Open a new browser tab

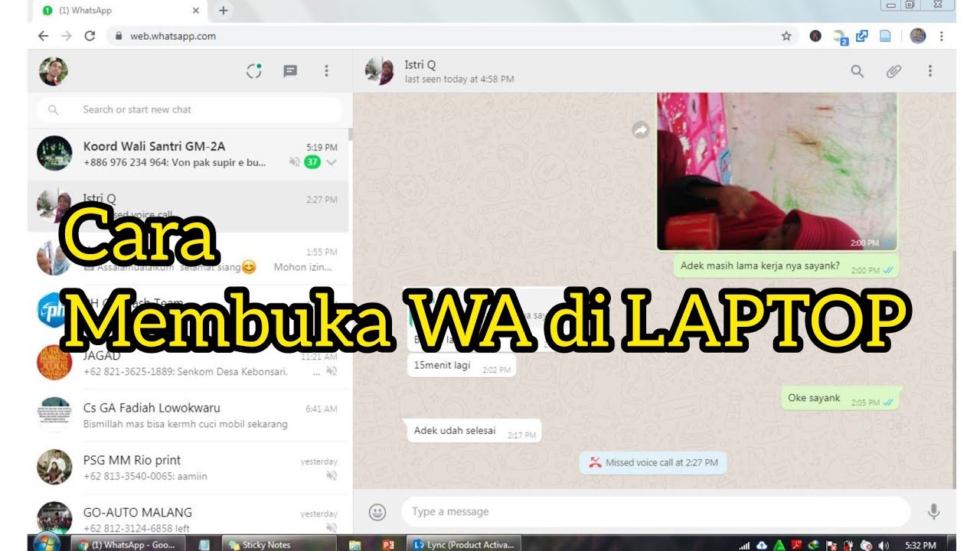[x=223, y=11]
